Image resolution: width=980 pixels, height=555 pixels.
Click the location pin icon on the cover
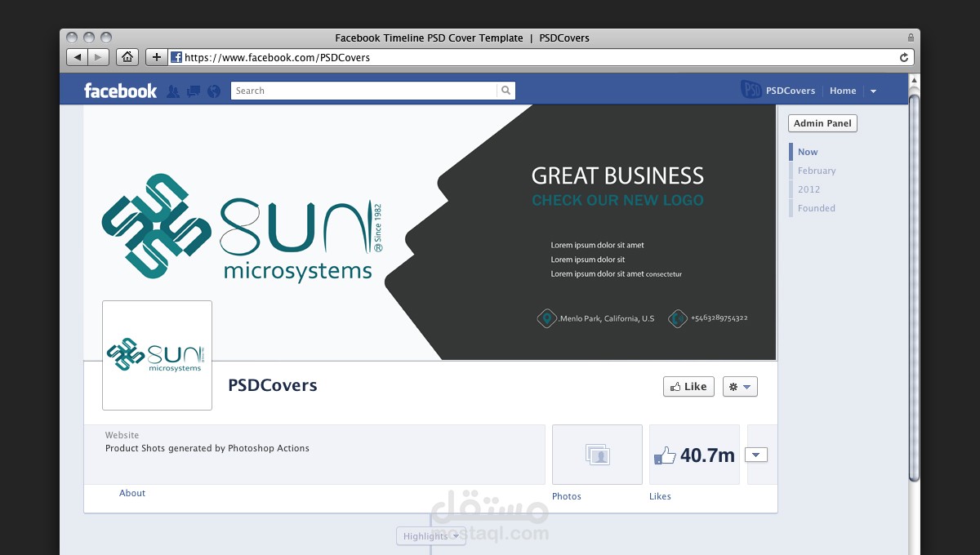(546, 318)
